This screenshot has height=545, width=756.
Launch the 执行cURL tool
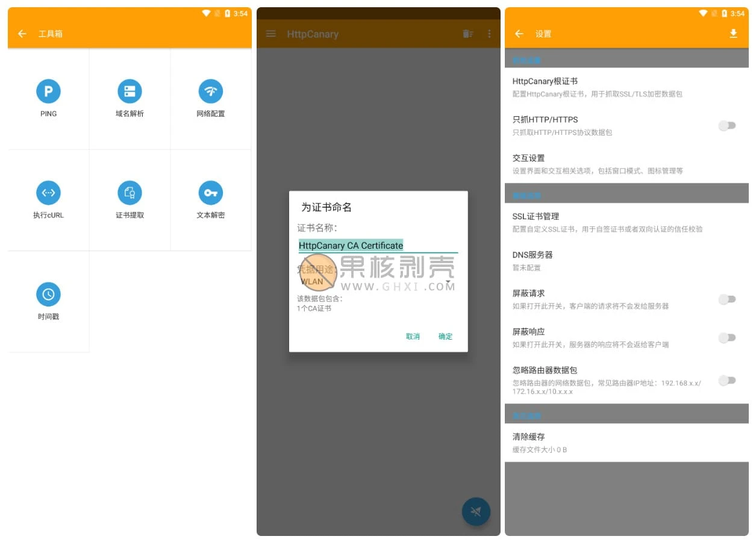48,201
